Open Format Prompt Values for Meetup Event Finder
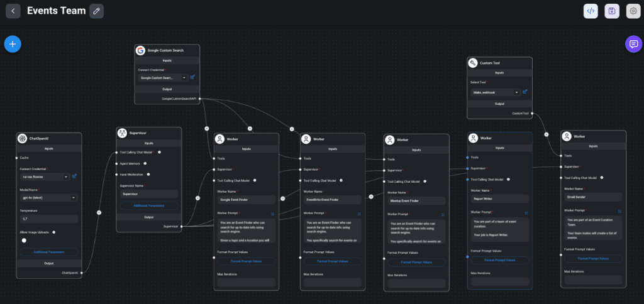The height and width of the screenshot is (304, 644). tap(416, 262)
